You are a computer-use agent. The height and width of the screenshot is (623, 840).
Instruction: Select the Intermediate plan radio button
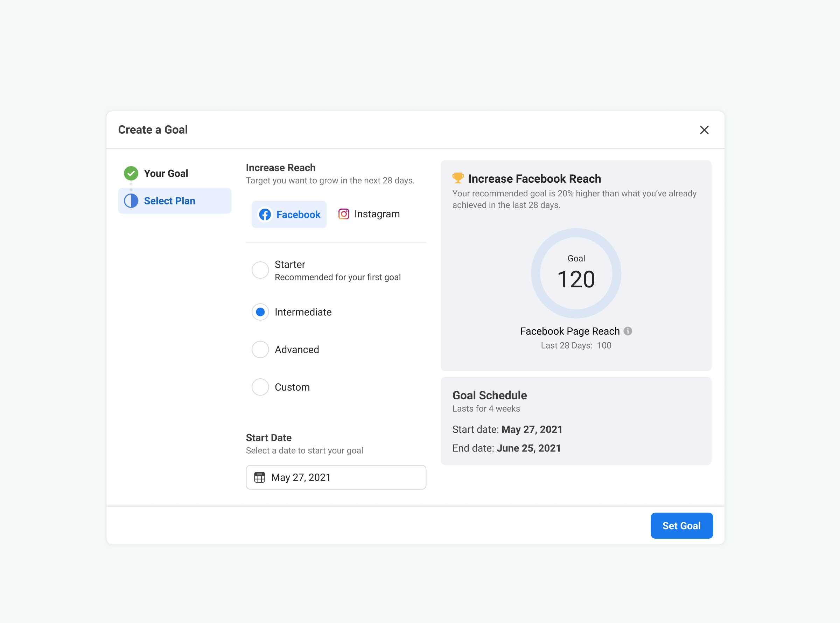click(x=260, y=312)
